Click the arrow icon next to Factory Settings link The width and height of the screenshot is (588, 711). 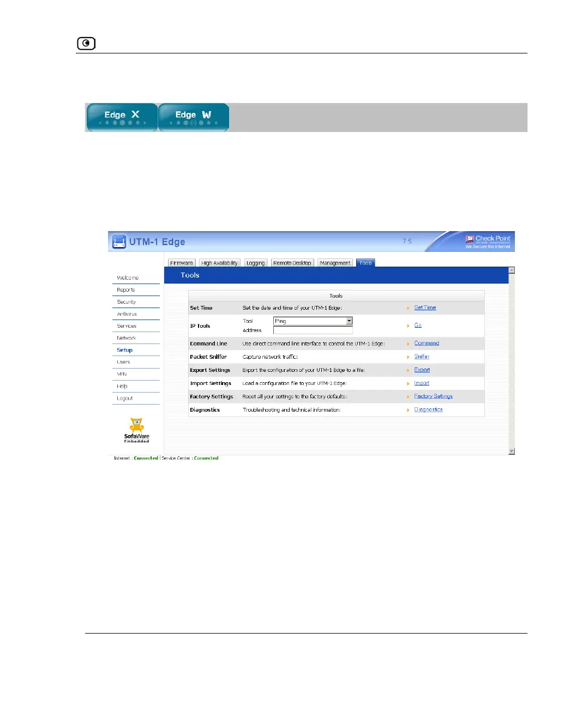point(408,396)
